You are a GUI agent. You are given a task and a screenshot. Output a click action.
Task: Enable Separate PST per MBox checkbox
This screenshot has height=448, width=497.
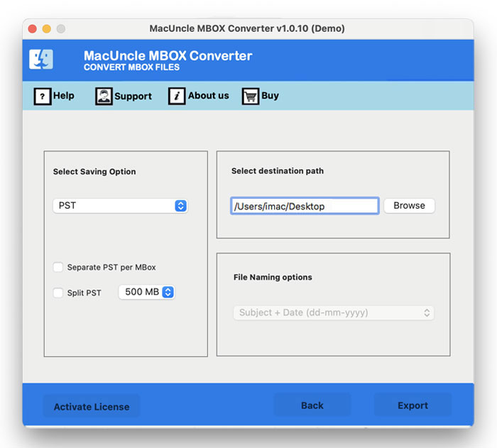click(x=58, y=267)
